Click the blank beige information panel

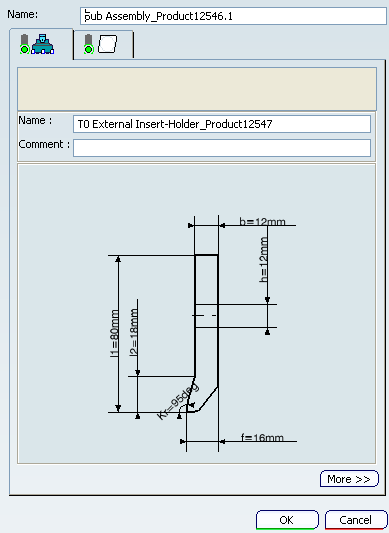[197, 89]
